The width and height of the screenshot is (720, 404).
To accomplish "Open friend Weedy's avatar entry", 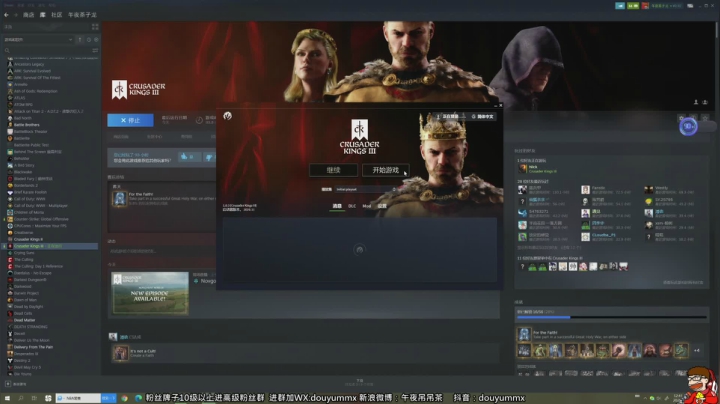I will [648, 190].
